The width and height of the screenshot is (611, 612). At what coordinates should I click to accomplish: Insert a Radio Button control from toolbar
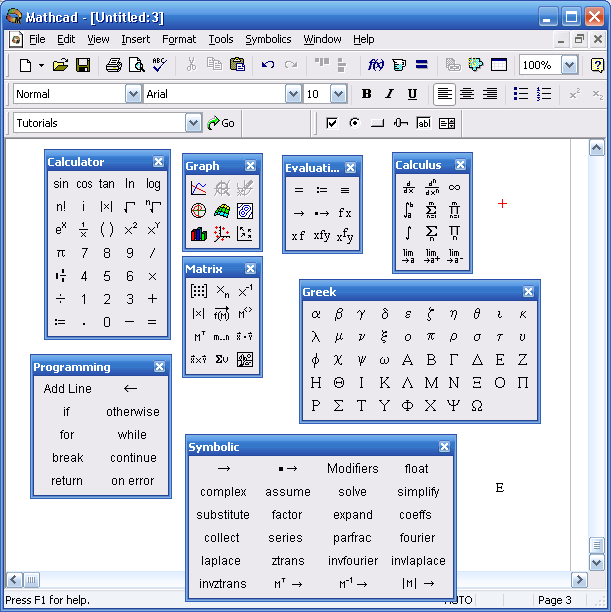[354, 123]
